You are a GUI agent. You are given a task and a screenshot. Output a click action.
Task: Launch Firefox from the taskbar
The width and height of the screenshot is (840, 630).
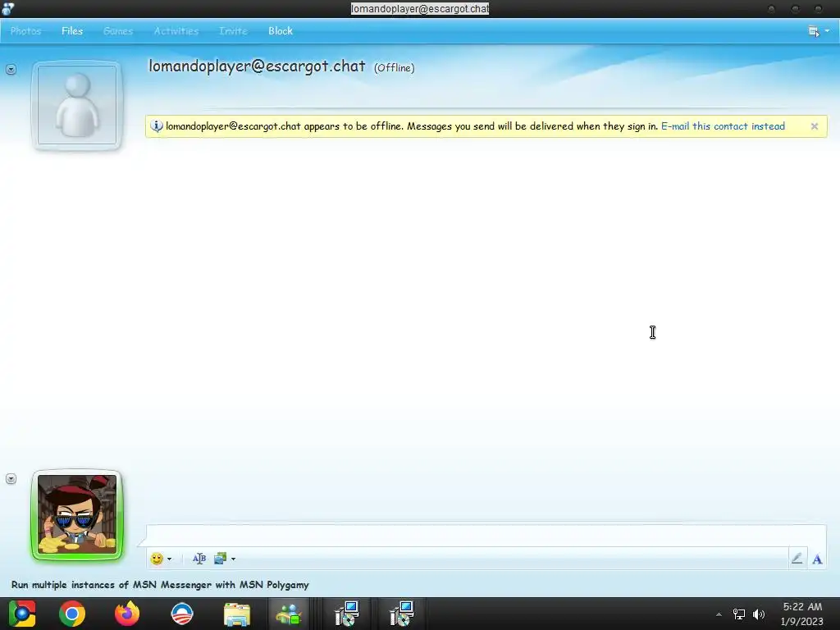(x=127, y=614)
